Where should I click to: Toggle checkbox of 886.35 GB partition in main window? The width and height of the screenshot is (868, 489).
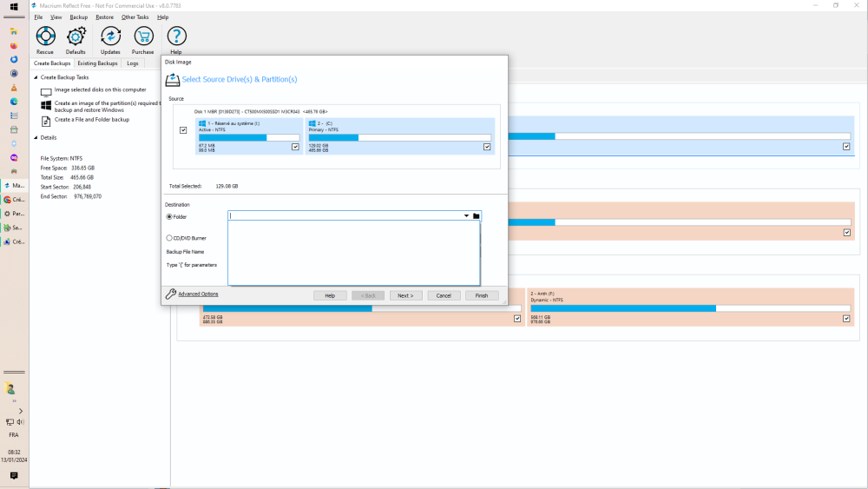coord(517,319)
